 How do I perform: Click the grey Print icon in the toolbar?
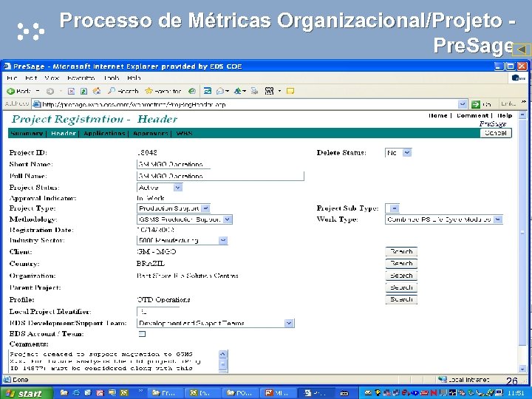click(x=254, y=91)
